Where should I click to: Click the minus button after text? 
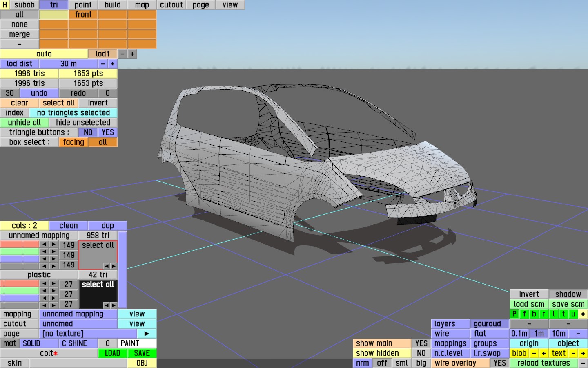(573, 353)
